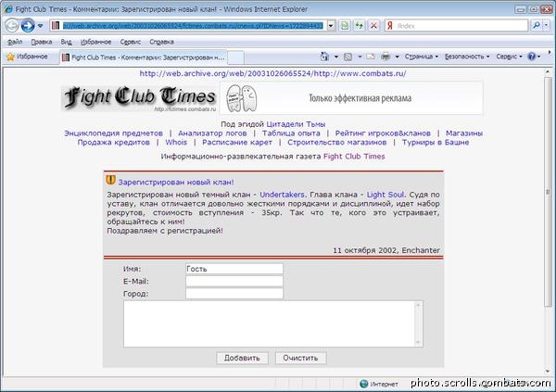Image resolution: width=556 pixels, height=392 pixels.
Task: Open the Сервис command bar dropdown
Action: (509, 57)
